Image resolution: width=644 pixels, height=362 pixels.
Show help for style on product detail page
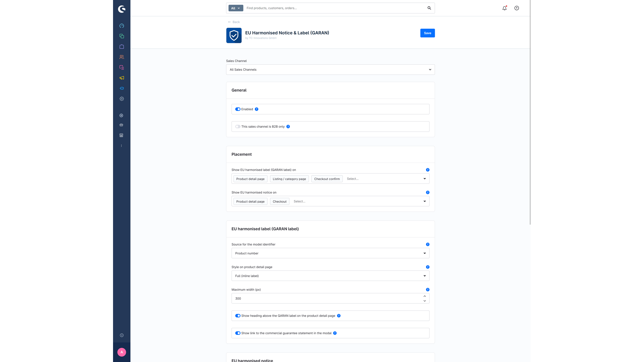428,267
